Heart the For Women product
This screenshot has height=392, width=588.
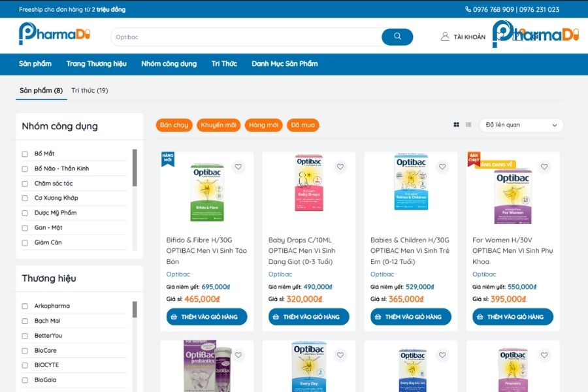click(544, 167)
